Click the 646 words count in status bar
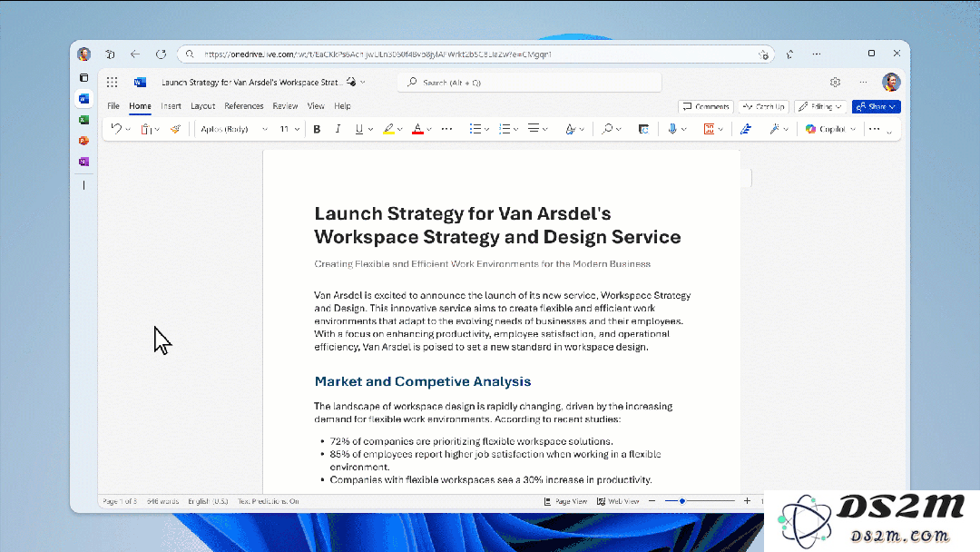This screenshot has height=552, width=980. pyautogui.click(x=162, y=501)
